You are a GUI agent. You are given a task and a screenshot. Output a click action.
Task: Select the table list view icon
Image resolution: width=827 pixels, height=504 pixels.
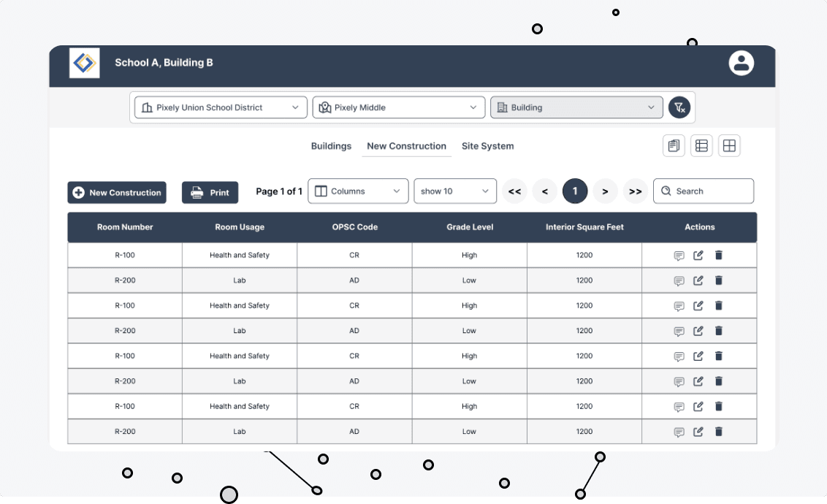[701, 146]
